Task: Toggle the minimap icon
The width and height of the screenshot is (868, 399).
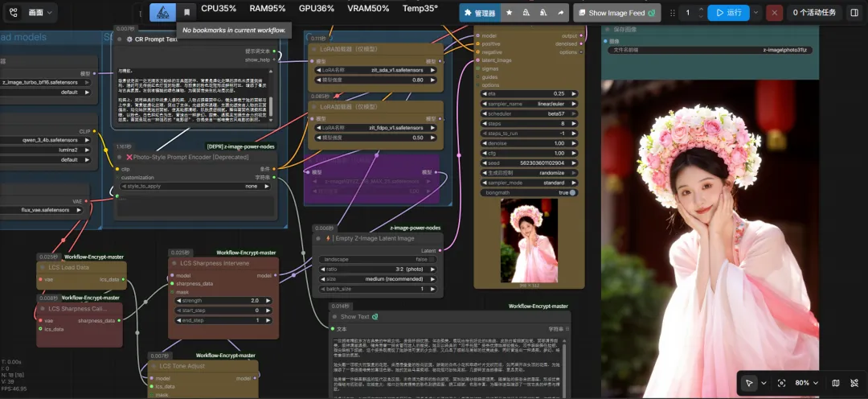Action: click(x=835, y=383)
